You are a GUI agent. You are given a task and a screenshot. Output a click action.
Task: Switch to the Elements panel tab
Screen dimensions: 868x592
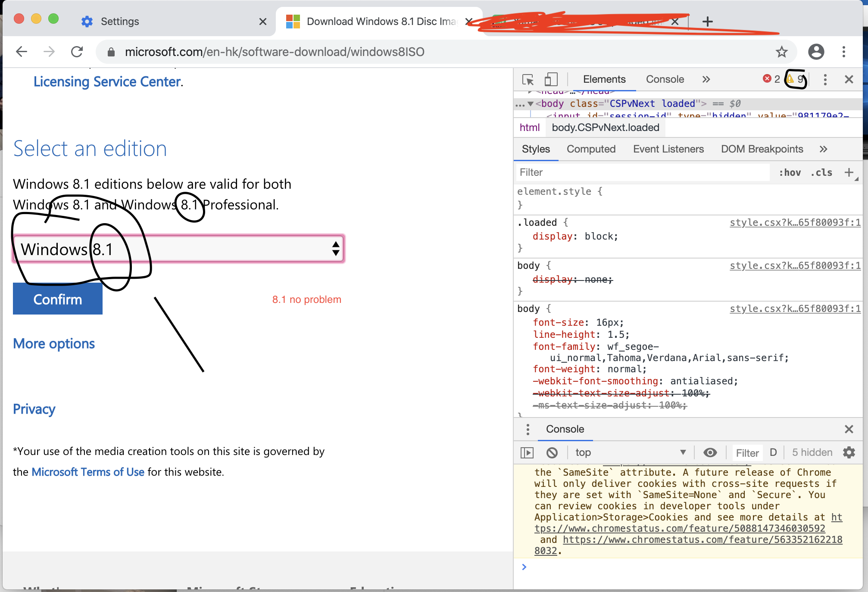pyautogui.click(x=604, y=79)
